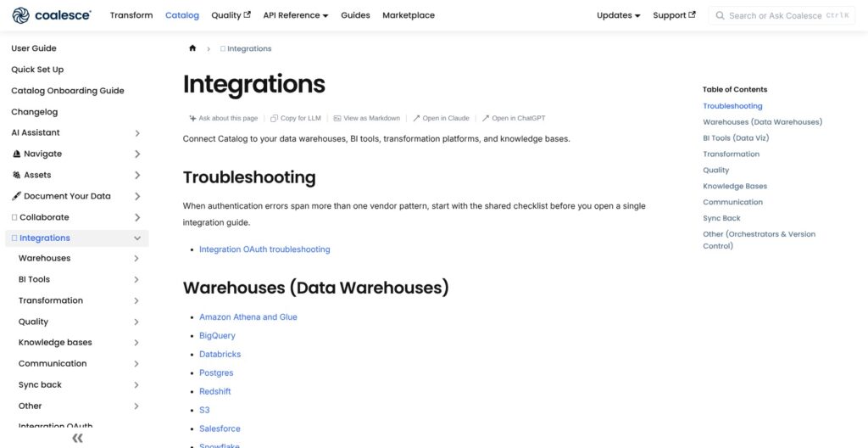Open Quick Set Up in sidebar
Viewport: 868px width, 448px height.
pos(37,70)
